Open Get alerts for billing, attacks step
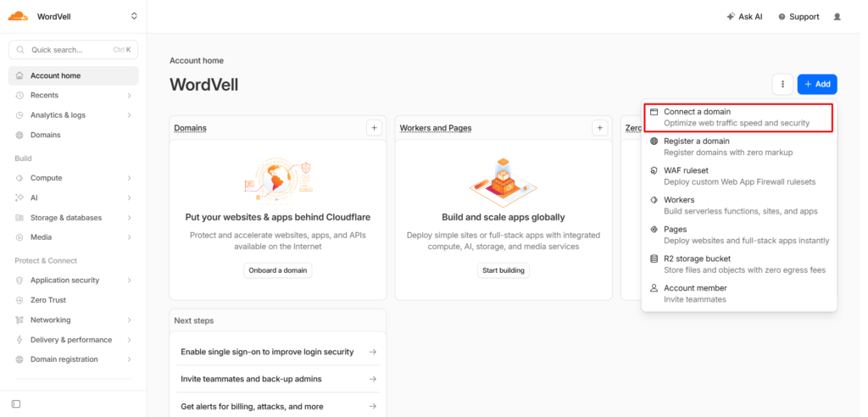Screen dimensions: 868x417 point(278,407)
